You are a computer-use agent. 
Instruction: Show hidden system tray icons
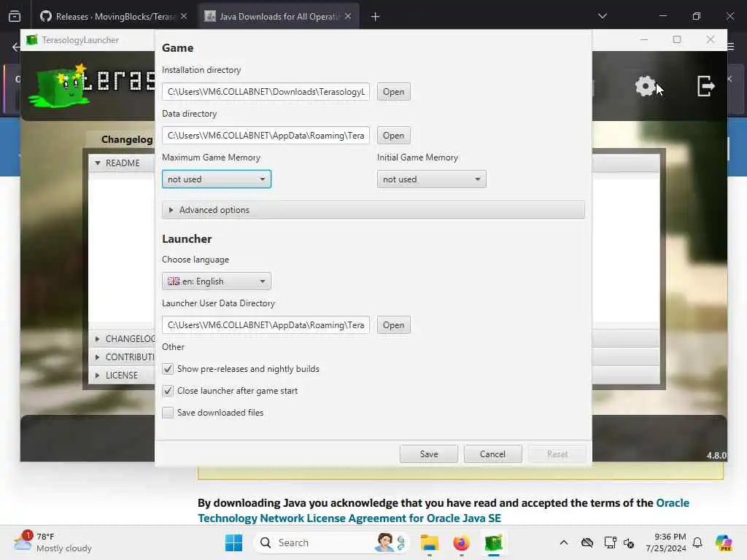pos(564,542)
